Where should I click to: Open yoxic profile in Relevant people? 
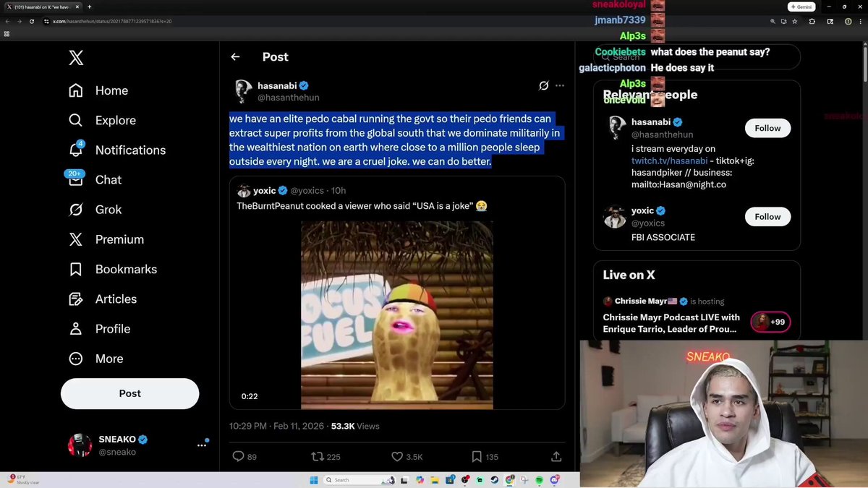642,210
